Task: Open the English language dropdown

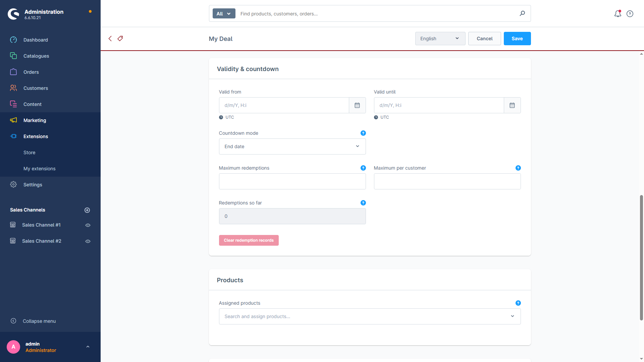Action: [x=440, y=39]
